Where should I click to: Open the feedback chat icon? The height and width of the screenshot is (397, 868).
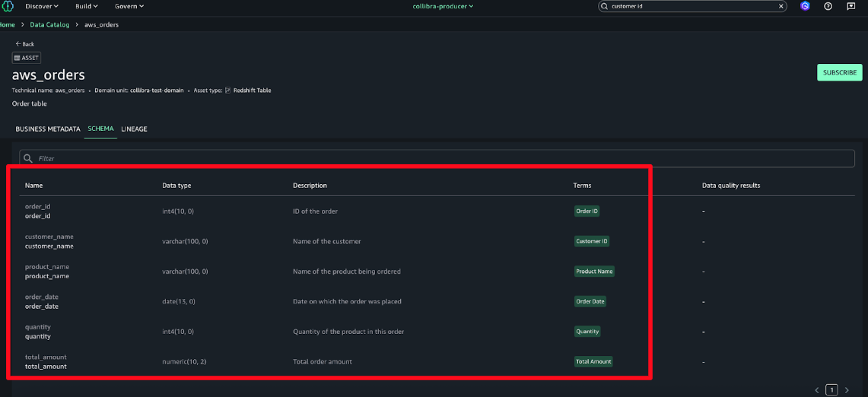click(851, 6)
